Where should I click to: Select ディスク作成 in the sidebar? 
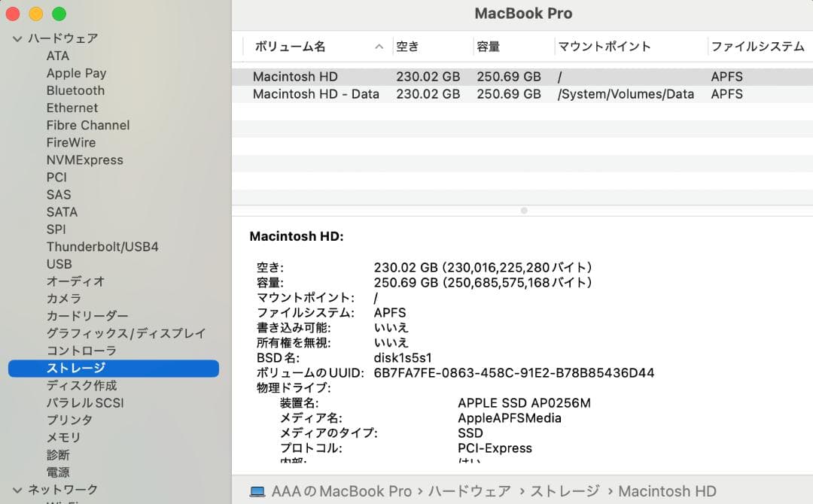[x=81, y=385]
